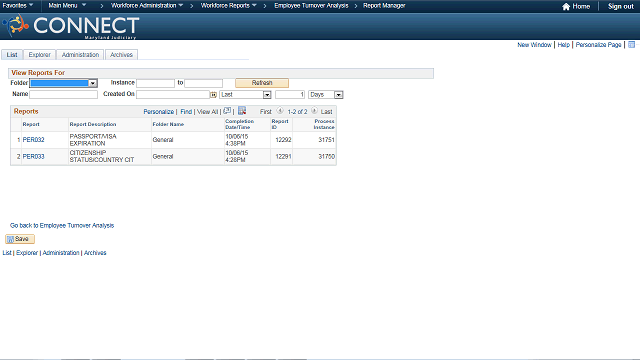Screen dimensions: 640x360
Task: Click the zoom grid popup icon
Action: [227, 111]
